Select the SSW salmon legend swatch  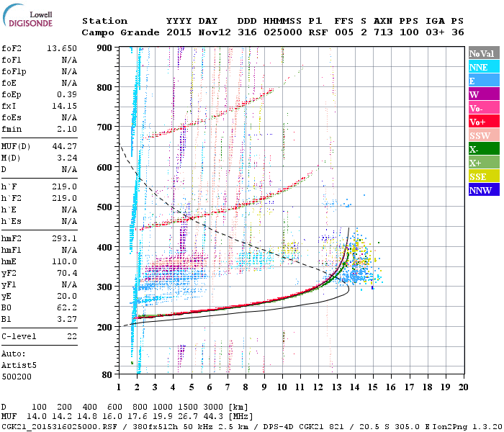coord(484,135)
